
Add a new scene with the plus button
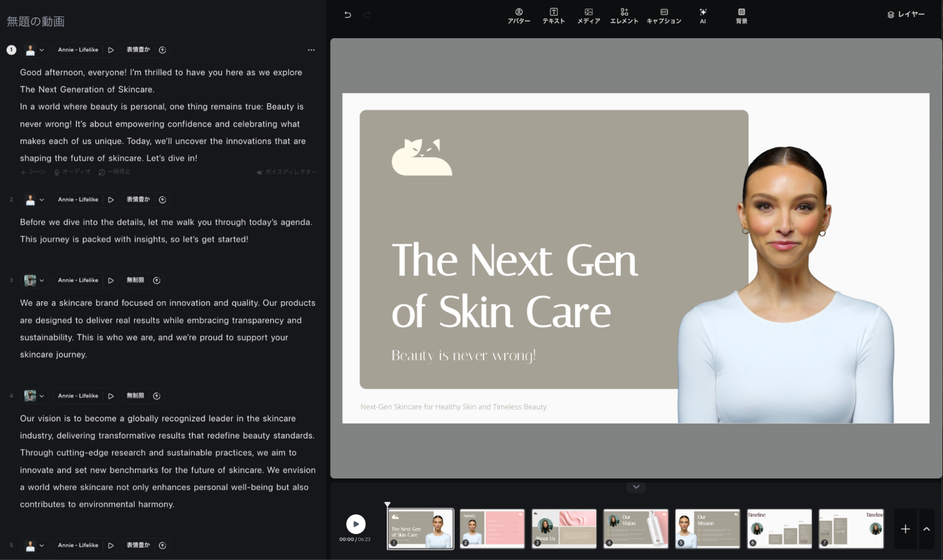[905, 529]
